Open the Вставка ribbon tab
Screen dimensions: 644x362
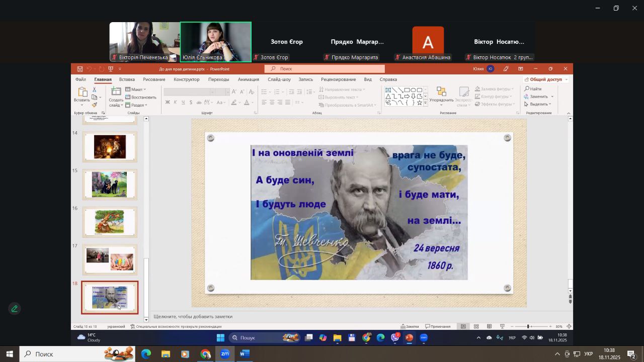[x=127, y=79]
